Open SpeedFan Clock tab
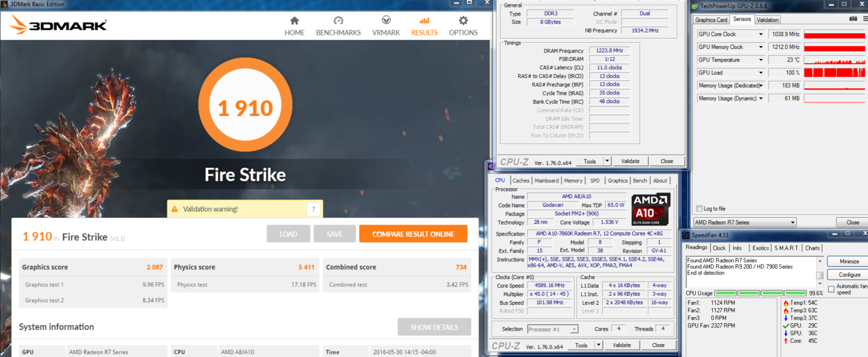The width and height of the screenshot is (868, 357). point(719,248)
